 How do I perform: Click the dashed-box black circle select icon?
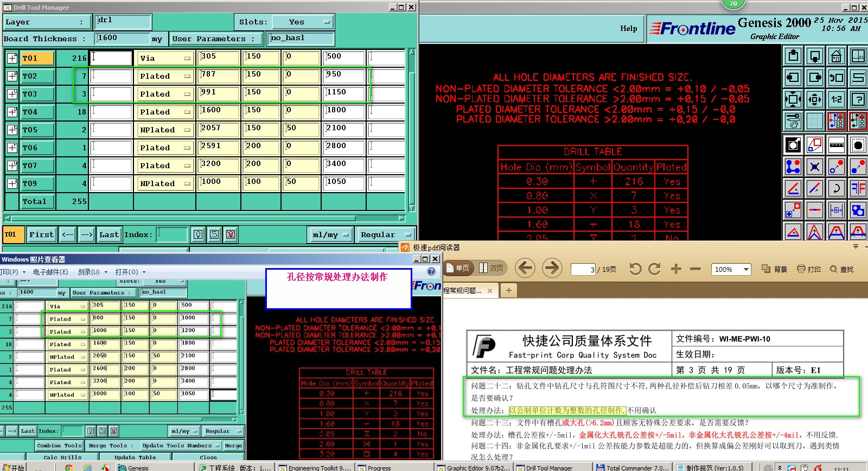858,145
